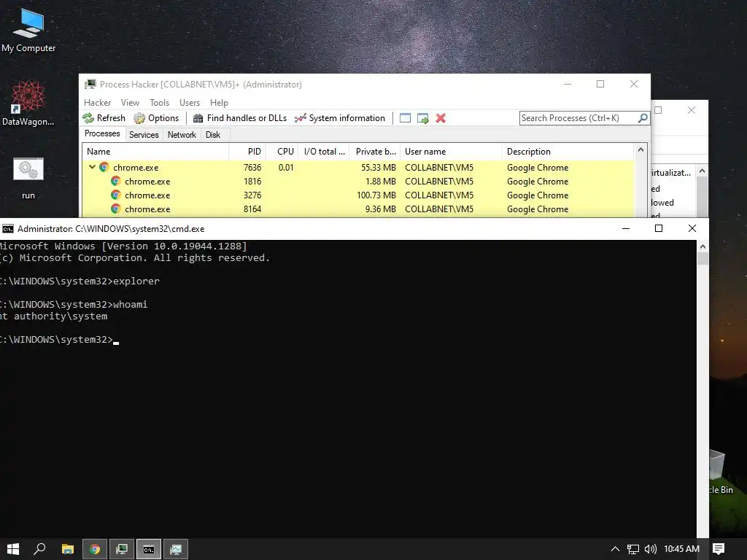747x560 pixels.
Task: Select the DataWagon desktop shortcut
Action: click(28, 103)
